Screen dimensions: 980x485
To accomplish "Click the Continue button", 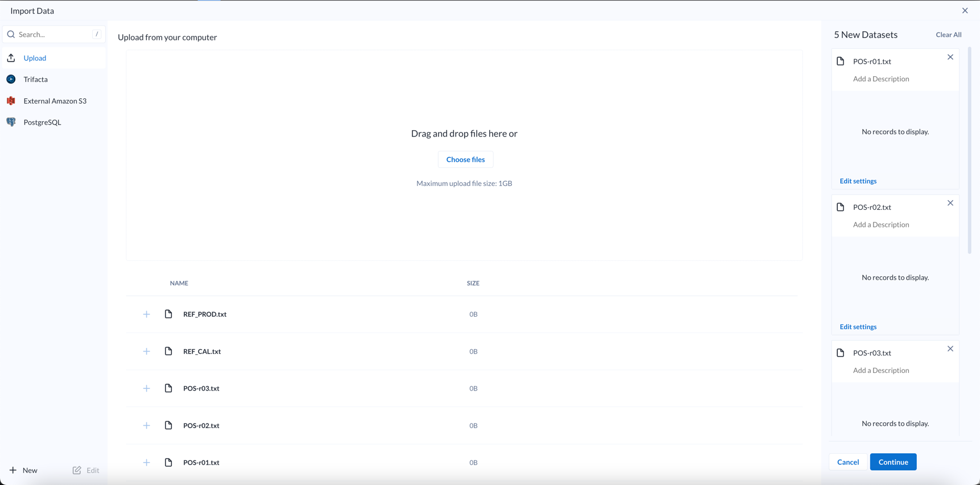I will [893, 462].
